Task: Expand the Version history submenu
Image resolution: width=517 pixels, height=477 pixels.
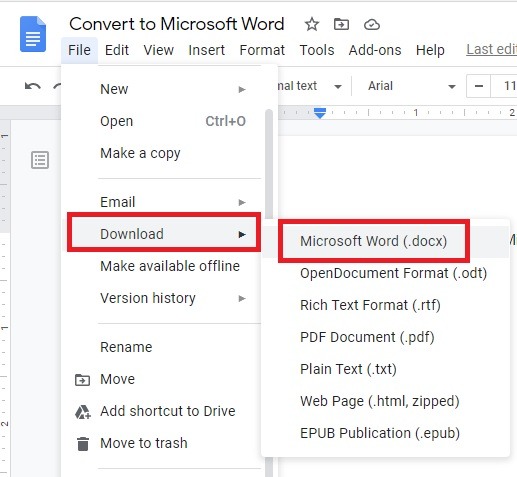Action: [x=163, y=298]
